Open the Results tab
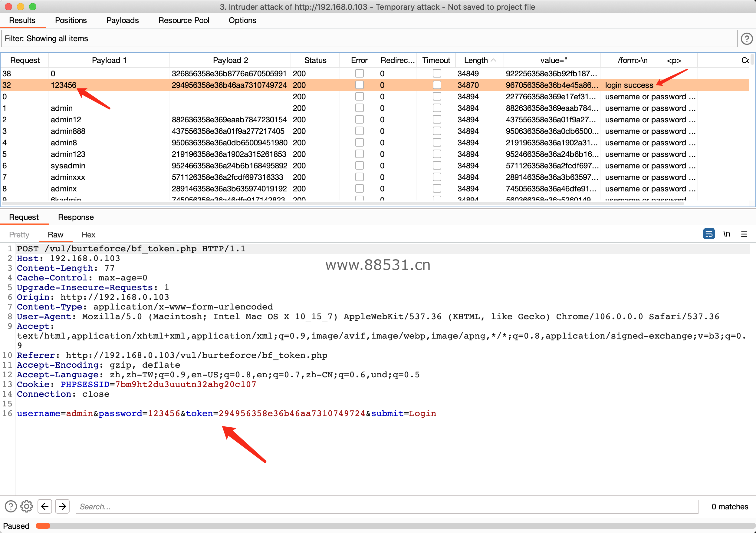 [22, 20]
